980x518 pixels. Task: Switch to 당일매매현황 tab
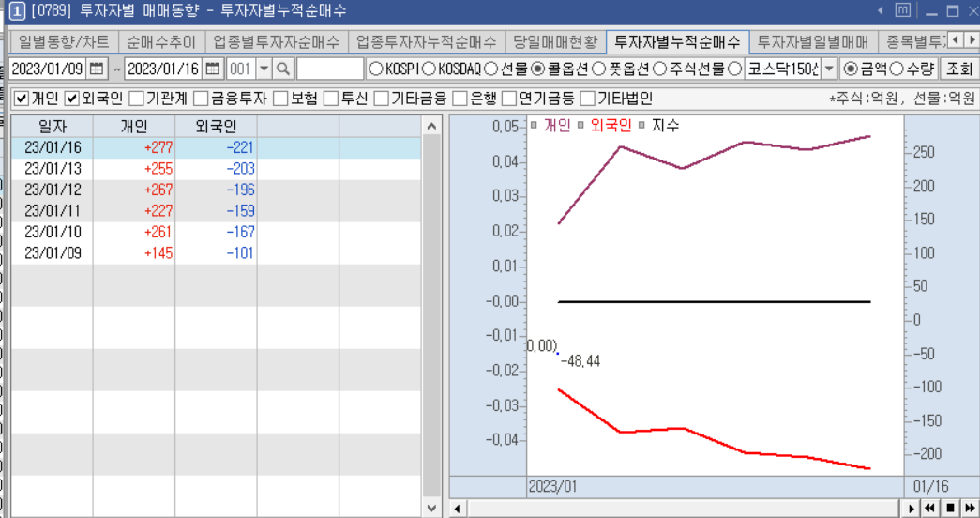[x=555, y=42]
